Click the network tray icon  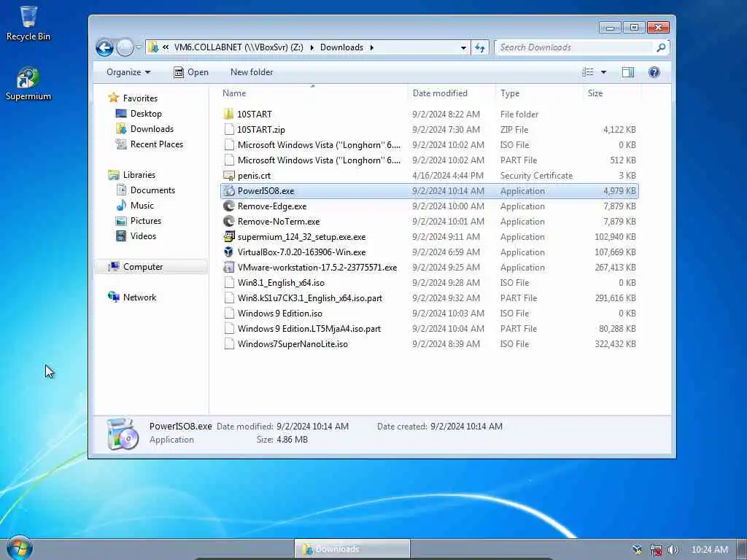coord(656,550)
